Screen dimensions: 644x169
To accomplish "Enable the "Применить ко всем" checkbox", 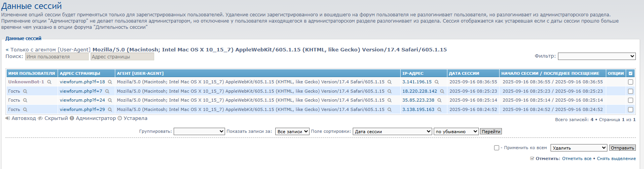I will click(496, 148).
